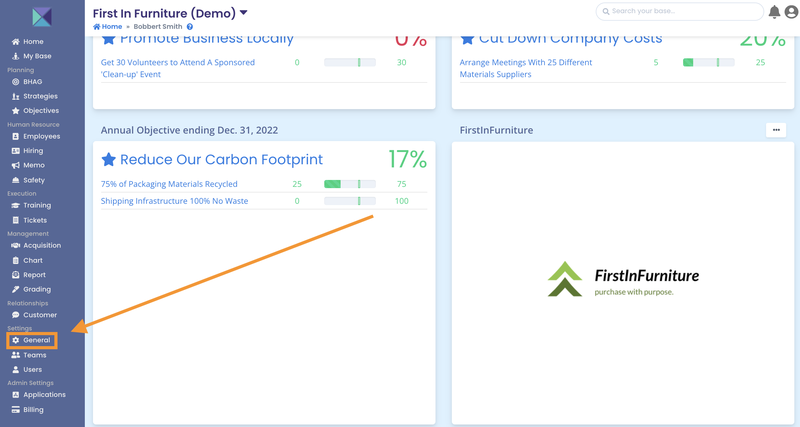Click the app logo in the sidebar
The image size is (800, 427).
(x=42, y=16)
